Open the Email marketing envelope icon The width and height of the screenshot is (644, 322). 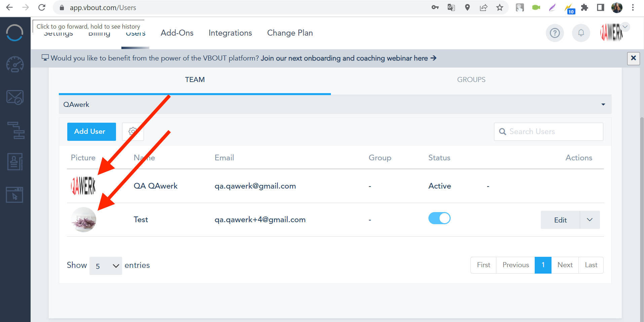coord(15,97)
